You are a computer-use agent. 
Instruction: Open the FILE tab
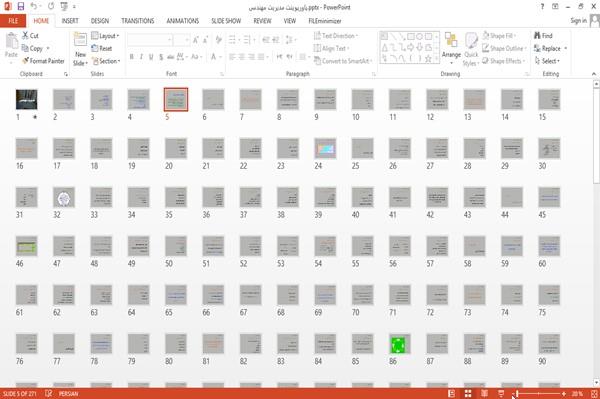(x=13, y=21)
